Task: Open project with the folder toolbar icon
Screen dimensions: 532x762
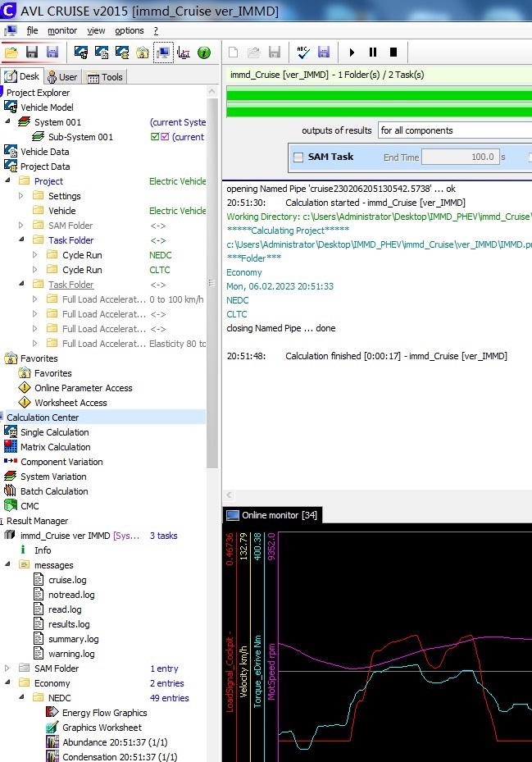Action: 11,52
